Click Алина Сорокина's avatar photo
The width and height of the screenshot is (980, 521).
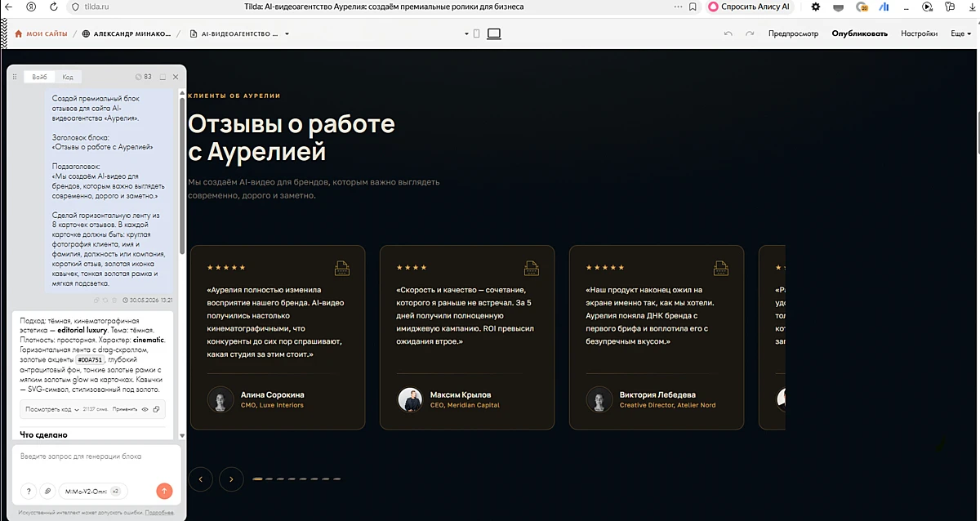220,399
